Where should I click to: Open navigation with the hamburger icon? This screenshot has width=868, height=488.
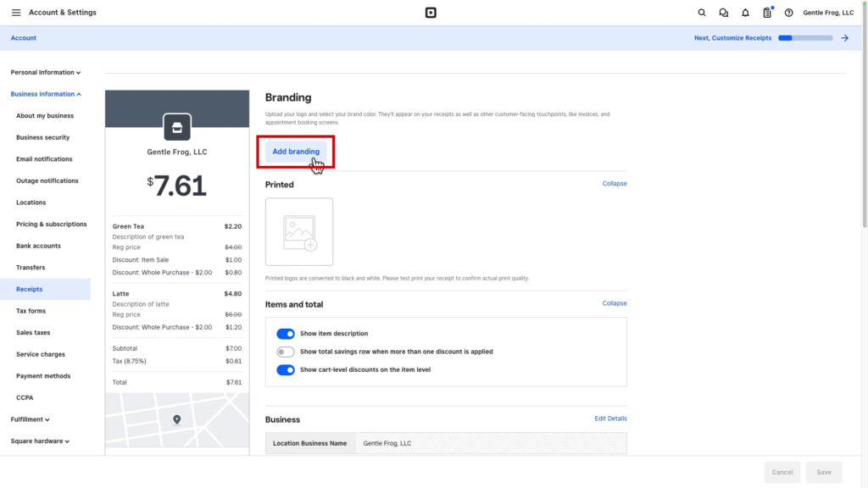(15, 12)
